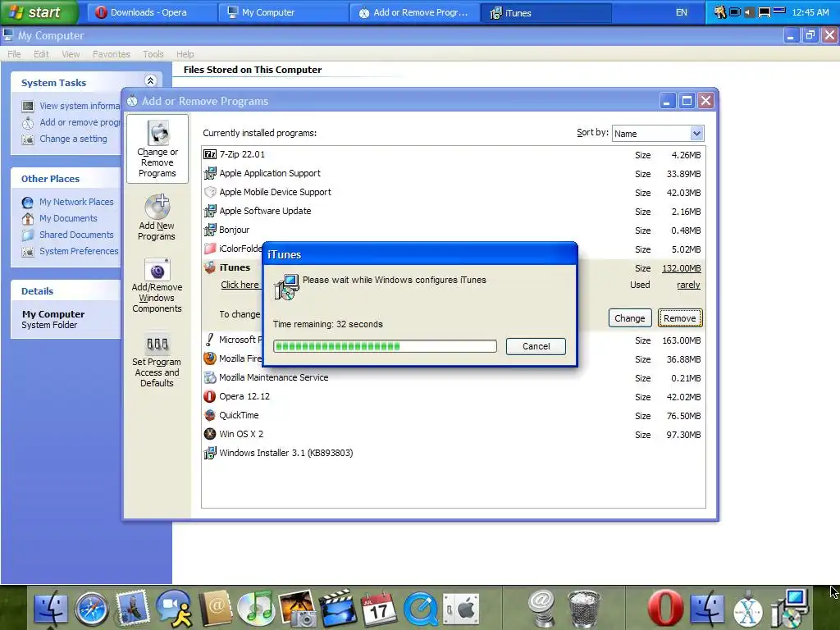This screenshot has width=840, height=630.
Task: Open the Edit menu in My Computer
Action: click(41, 54)
